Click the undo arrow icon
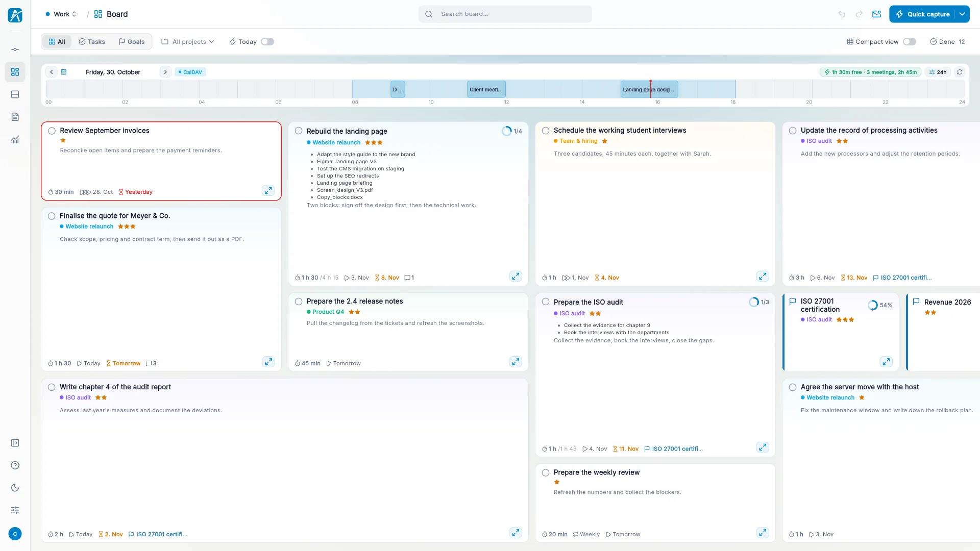The width and height of the screenshot is (980, 551). pos(842,14)
